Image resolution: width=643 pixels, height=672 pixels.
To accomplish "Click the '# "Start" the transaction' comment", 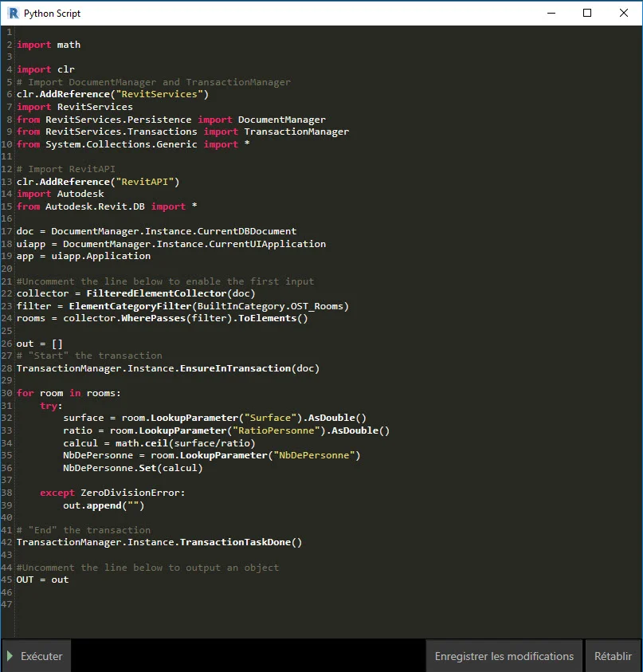I will 89,356.
